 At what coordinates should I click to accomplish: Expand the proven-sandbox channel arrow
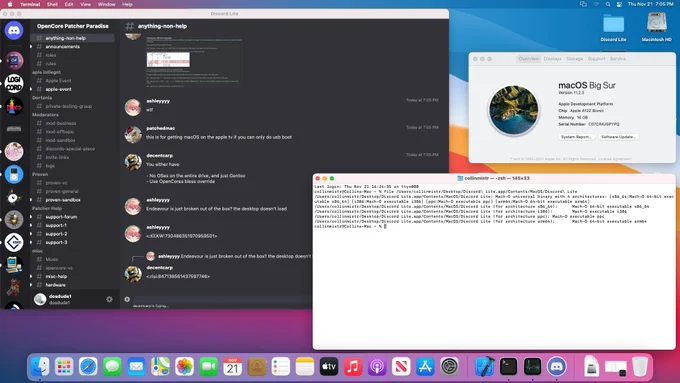click(31, 200)
